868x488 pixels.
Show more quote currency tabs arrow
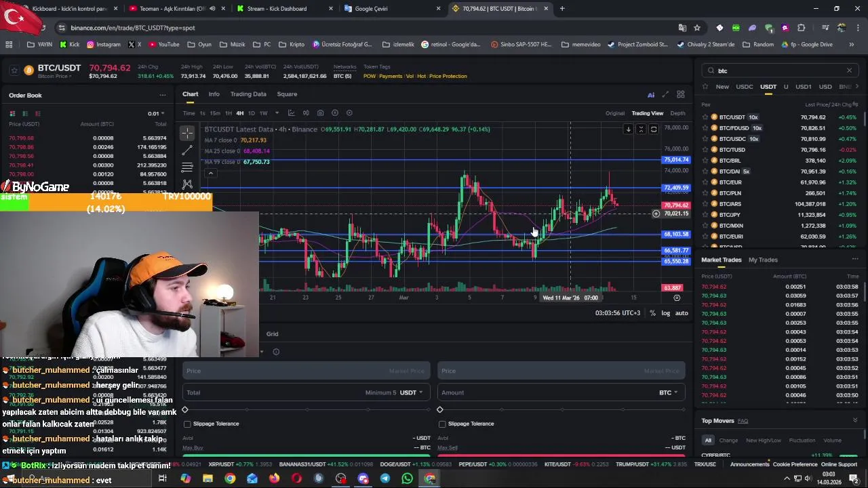(x=857, y=87)
